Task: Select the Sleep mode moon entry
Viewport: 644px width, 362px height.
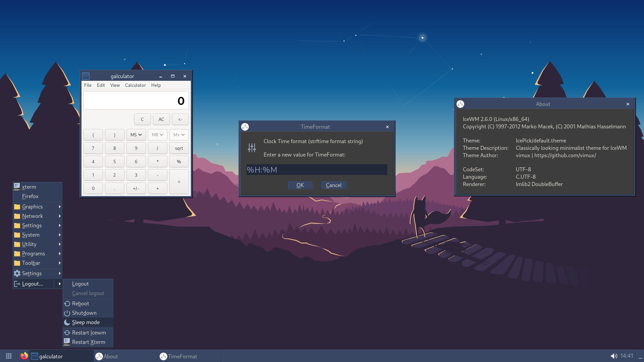Action: (x=86, y=322)
